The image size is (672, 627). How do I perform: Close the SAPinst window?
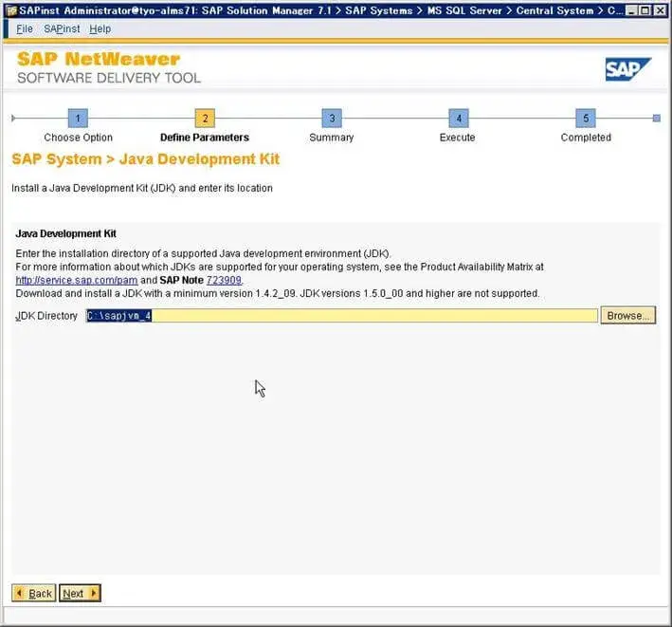pos(659,10)
